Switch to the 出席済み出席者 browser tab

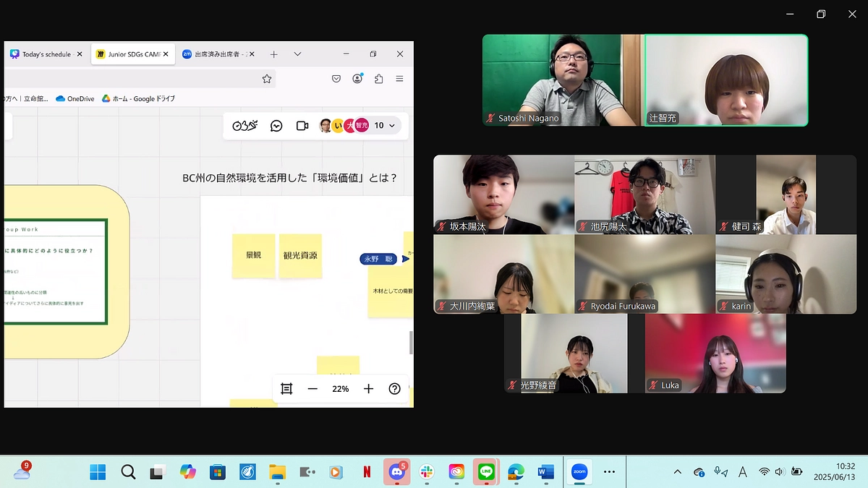point(217,53)
